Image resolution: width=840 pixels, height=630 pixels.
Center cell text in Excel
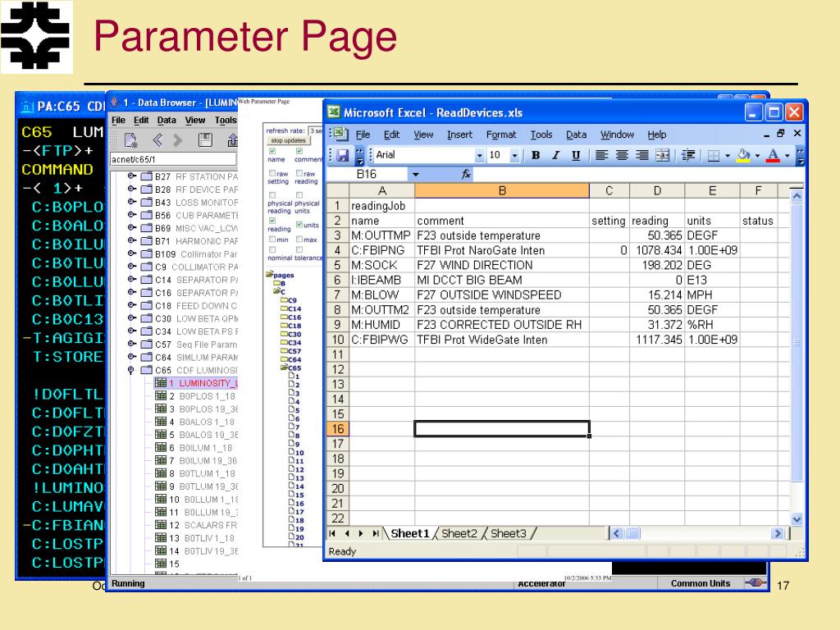622,155
